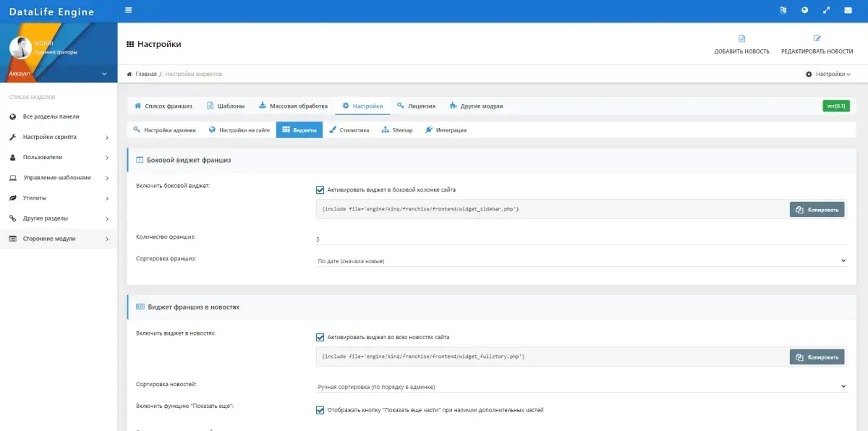
Task: Switch to Настройки админки sub-tab
Action: click(164, 130)
